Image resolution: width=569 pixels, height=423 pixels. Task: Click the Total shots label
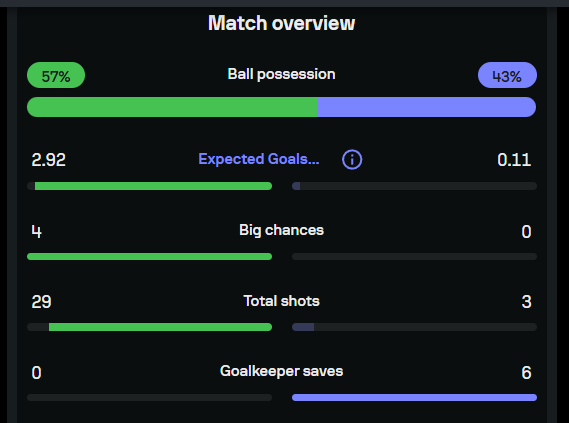click(x=281, y=301)
